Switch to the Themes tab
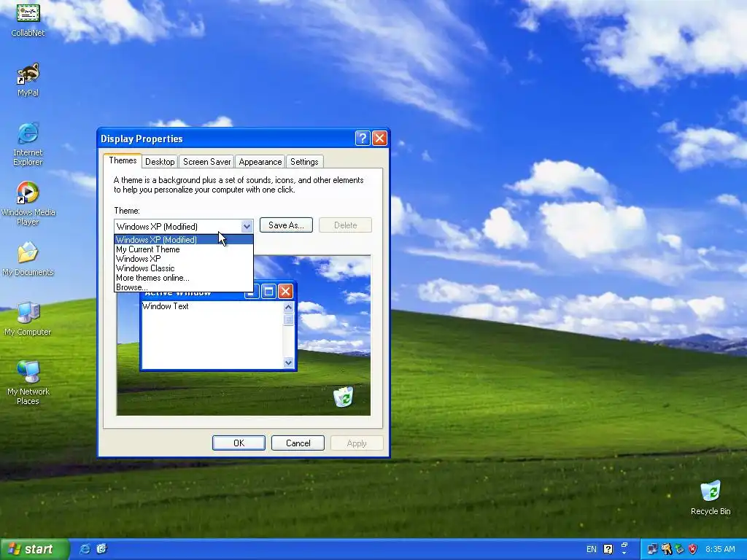Viewport: 747px width, 560px height. [123, 160]
